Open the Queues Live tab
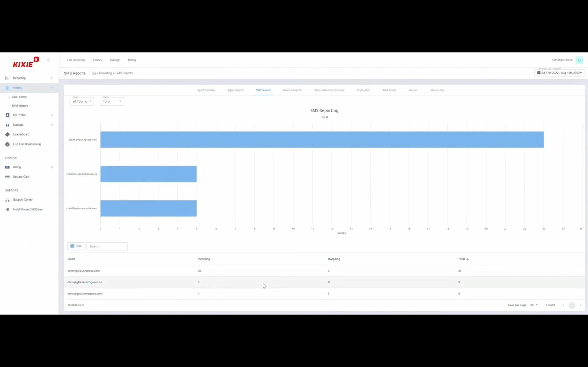Viewport: 588px width, 367px height. 438,90
